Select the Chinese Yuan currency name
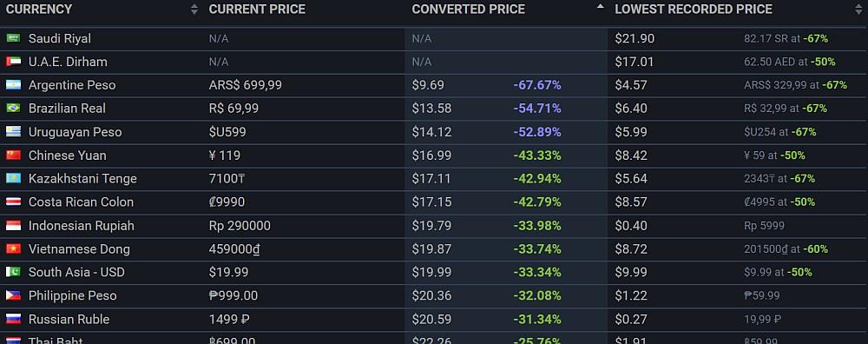The height and width of the screenshot is (344, 868). point(68,155)
